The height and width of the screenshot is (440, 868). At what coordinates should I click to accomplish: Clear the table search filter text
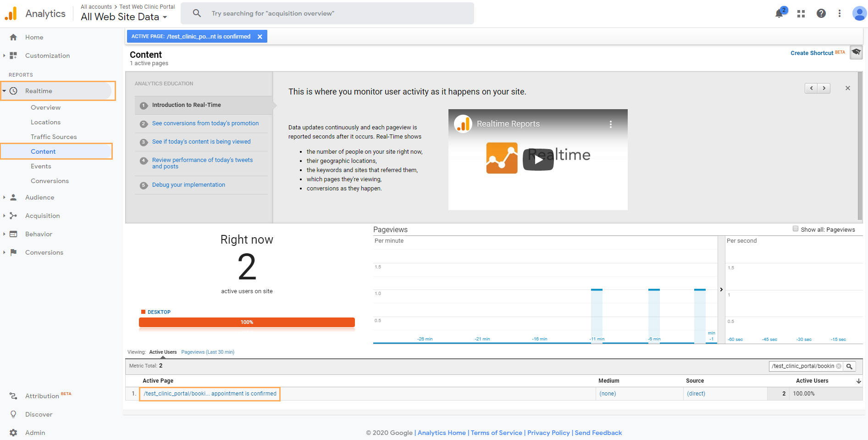pyautogui.click(x=839, y=366)
